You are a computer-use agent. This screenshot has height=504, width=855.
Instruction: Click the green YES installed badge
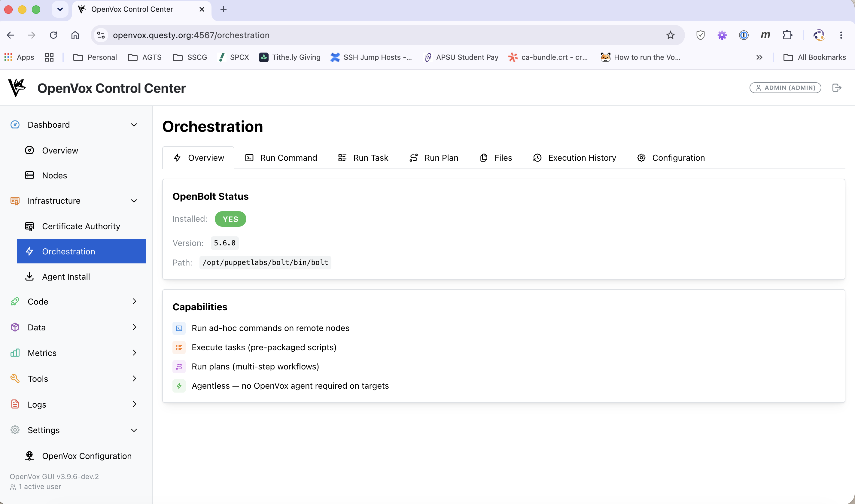(230, 219)
